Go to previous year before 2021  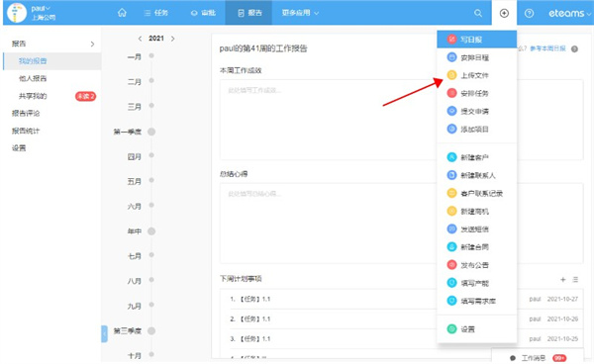[140, 39]
